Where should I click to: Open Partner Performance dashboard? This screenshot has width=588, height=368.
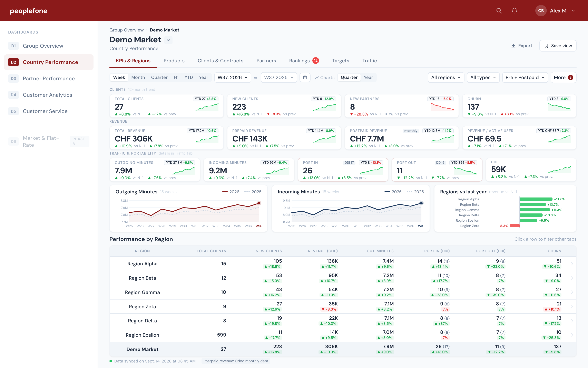[x=49, y=78]
